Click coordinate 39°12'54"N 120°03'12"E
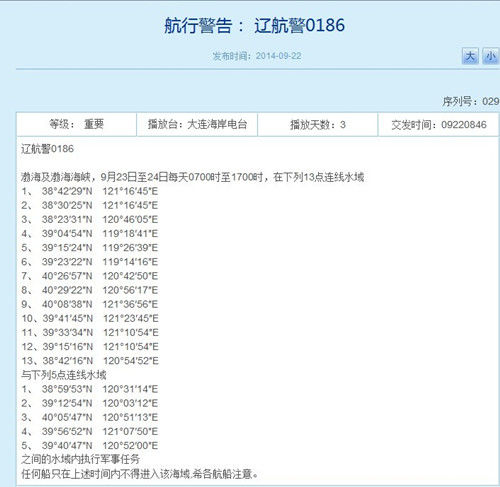Screen dimensions: 500x487 (100, 403)
